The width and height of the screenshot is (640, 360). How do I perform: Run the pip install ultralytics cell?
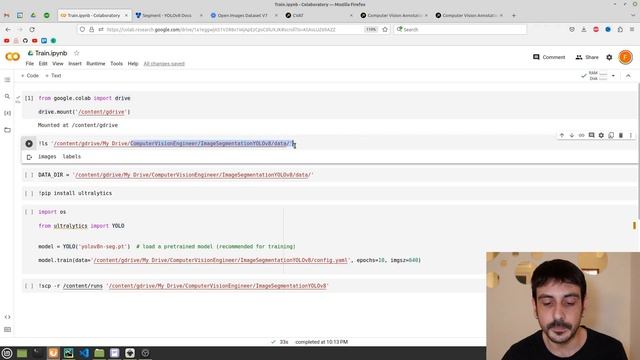click(x=29, y=193)
